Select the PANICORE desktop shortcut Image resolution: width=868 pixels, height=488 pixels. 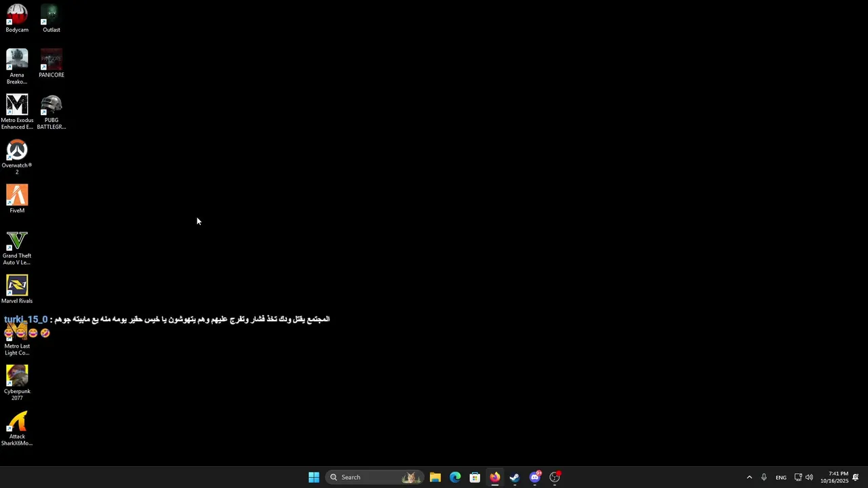tap(52, 64)
